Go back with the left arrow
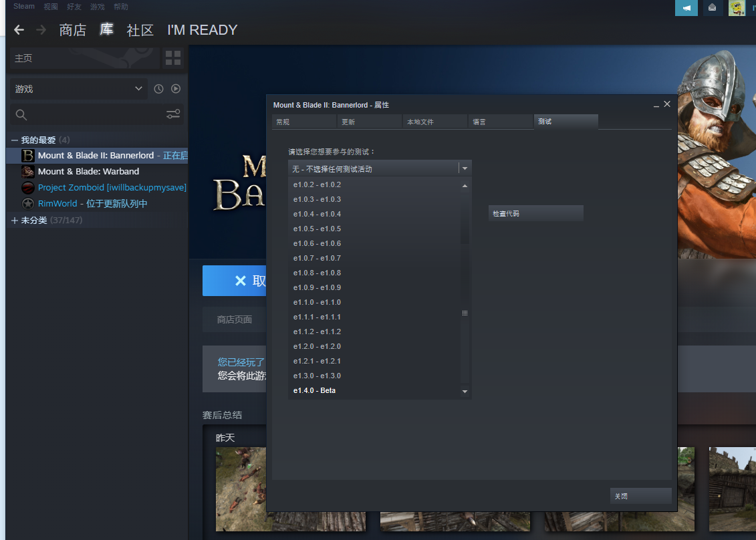The width and height of the screenshot is (756, 540). tap(19, 30)
